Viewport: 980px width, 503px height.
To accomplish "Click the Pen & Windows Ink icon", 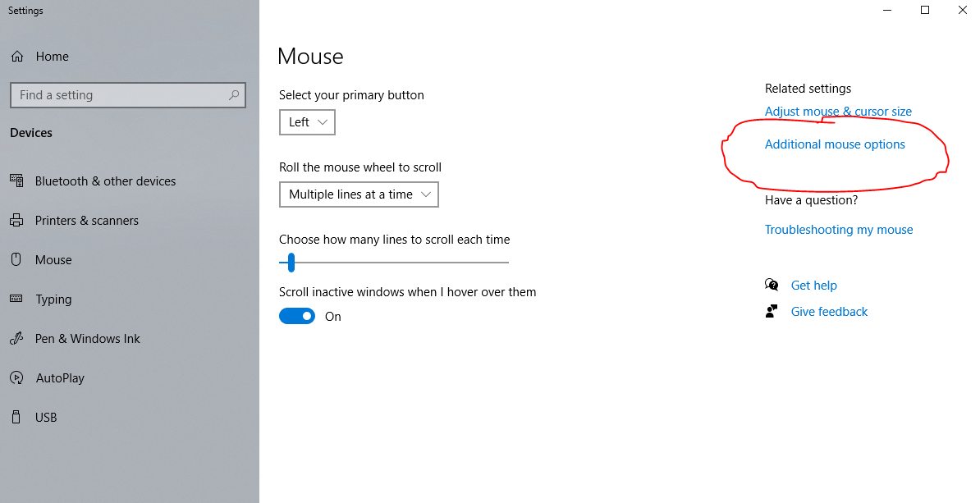I will (x=16, y=339).
